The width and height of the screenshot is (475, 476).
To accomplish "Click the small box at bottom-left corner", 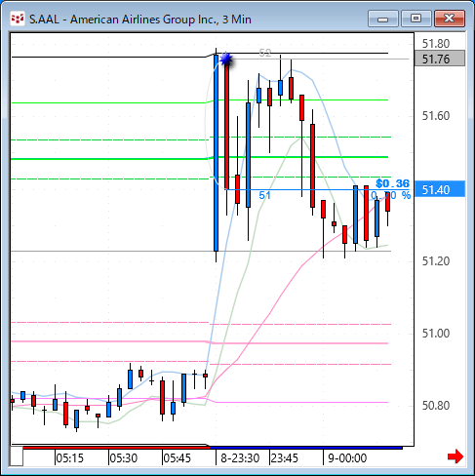I will point(17,456).
